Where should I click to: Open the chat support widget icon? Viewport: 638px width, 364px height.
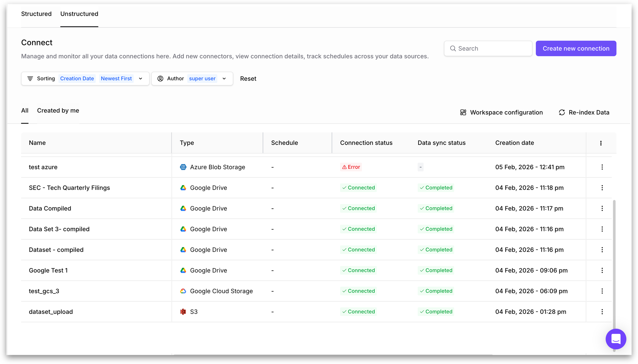[616, 339]
